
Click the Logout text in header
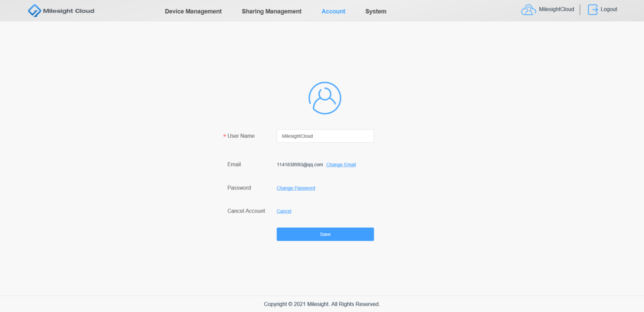[x=609, y=9]
